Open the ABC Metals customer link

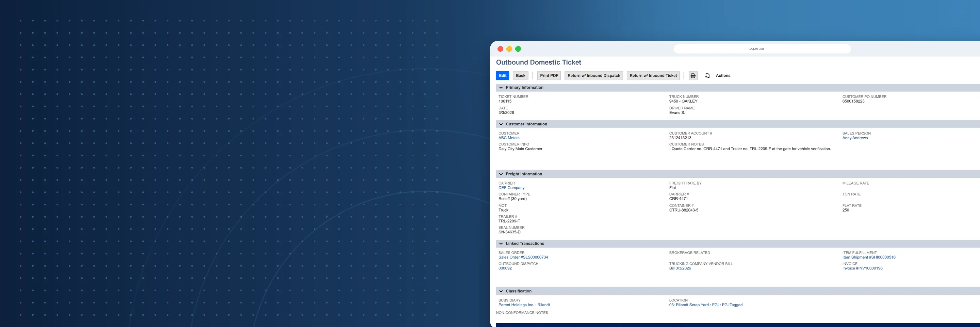coord(509,138)
